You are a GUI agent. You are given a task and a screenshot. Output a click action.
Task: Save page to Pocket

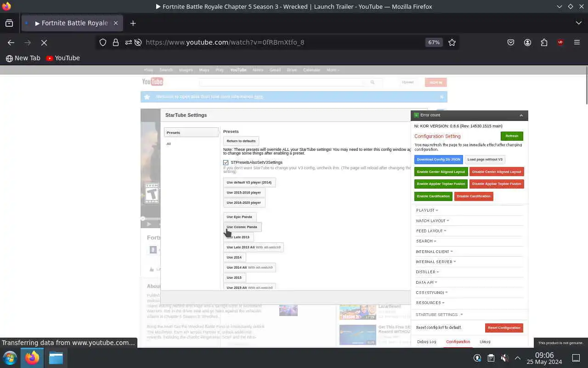pyautogui.click(x=511, y=42)
